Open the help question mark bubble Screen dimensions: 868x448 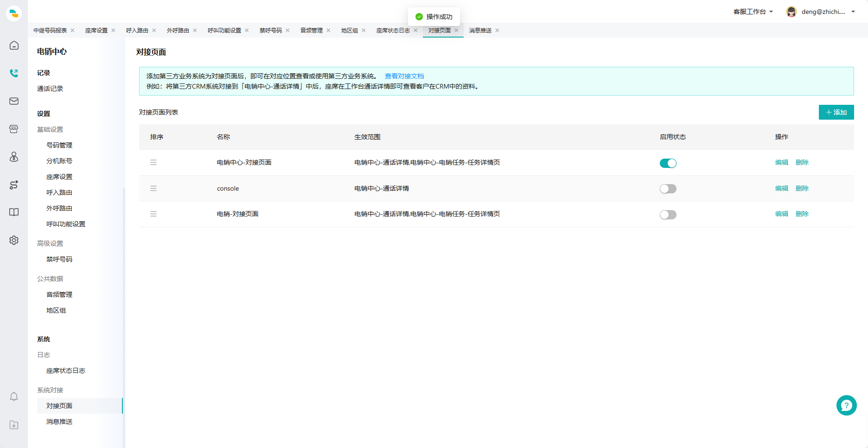[x=846, y=405]
